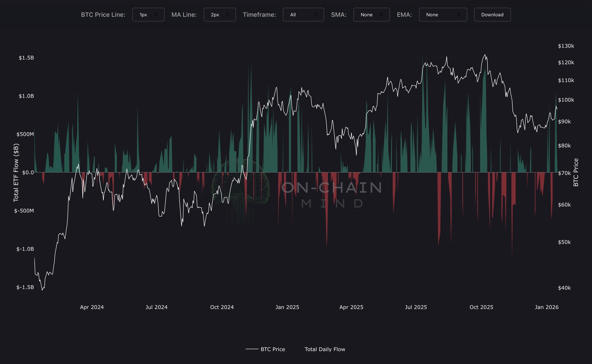This screenshot has height=364, width=592.
Task: Click the chevron arrows in BTC Price Line selector
Action: coord(156,15)
